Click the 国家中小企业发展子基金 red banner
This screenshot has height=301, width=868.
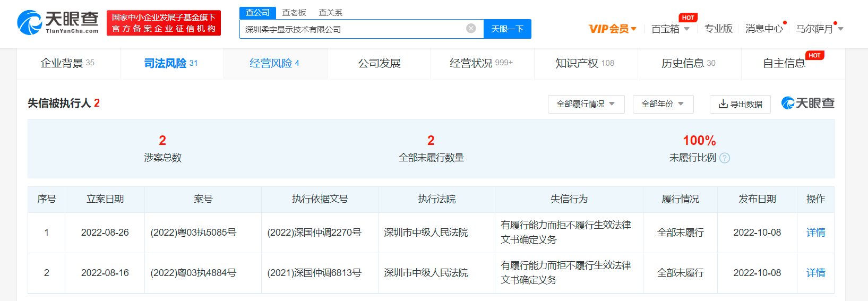[x=164, y=23]
